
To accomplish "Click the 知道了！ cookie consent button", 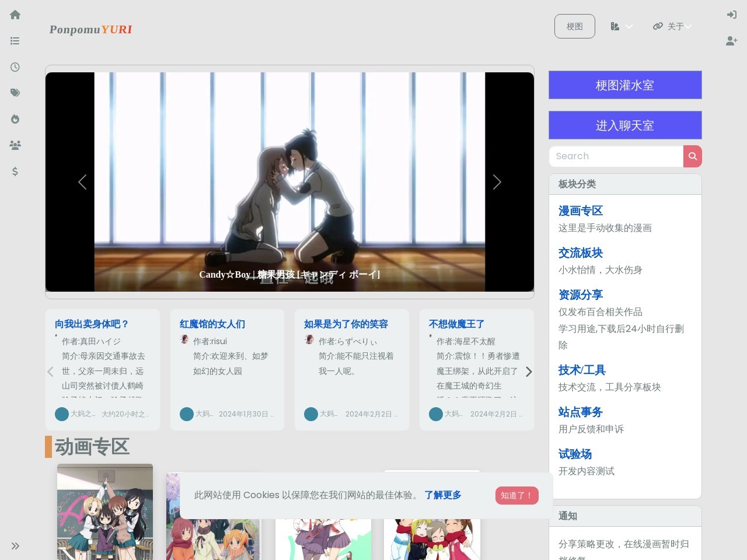I will tap(516, 495).
